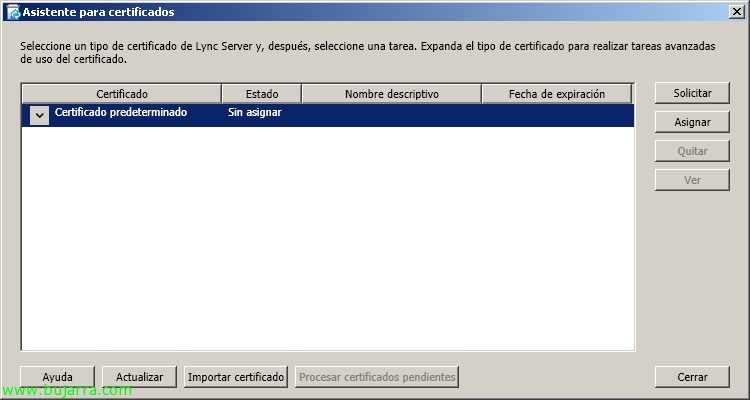Click the Asistente para certificados title bar icon
Viewport: 750px width, 400px height.
(x=13, y=12)
